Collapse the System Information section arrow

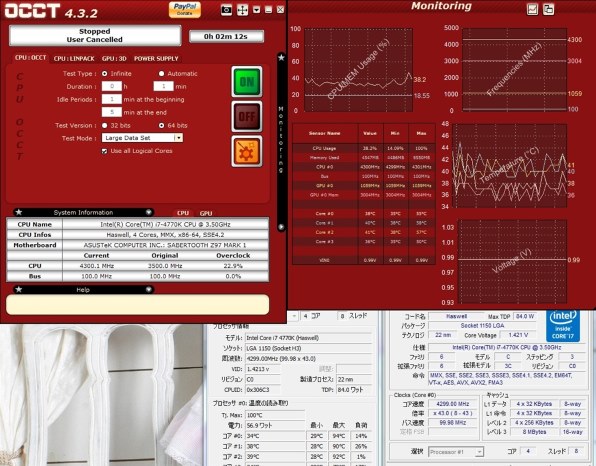coord(149,212)
